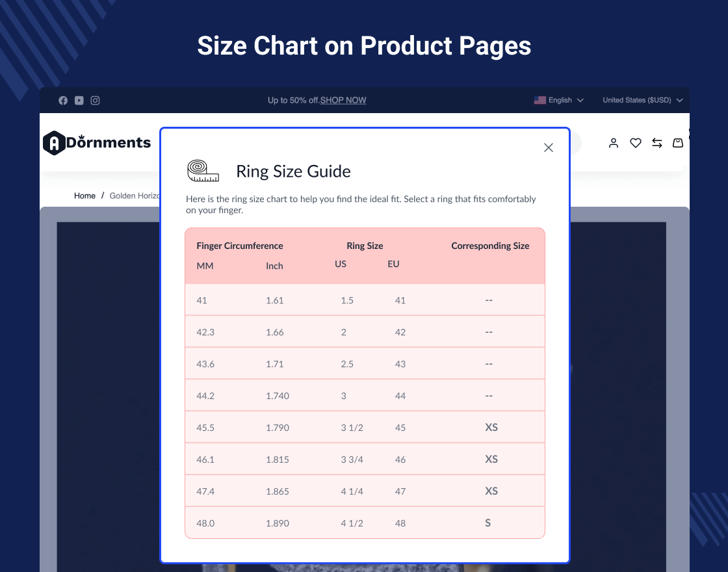This screenshot has width=728, height=572.
Task: Expand the English language dropdown
Action: point(558,100)
